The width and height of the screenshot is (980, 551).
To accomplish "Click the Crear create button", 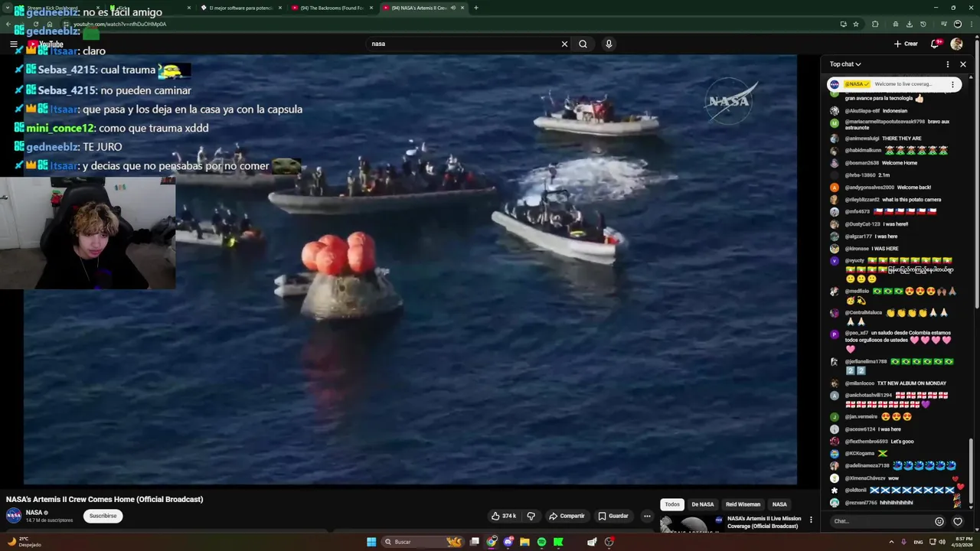I will [x=906, y=44].
